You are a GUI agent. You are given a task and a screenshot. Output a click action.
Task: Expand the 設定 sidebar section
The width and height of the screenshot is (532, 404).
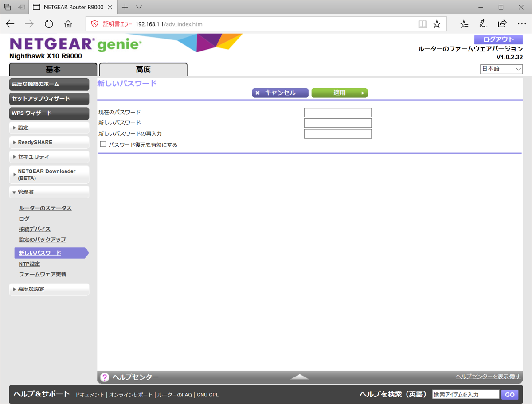49,128
